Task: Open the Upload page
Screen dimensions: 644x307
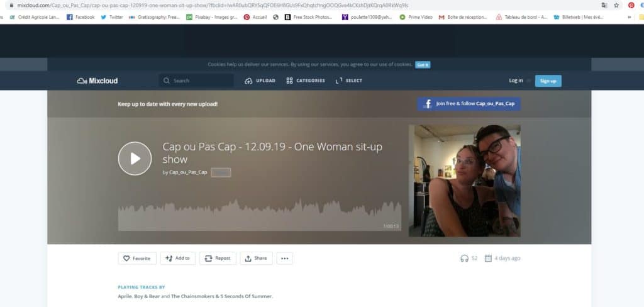Action: 260,81
